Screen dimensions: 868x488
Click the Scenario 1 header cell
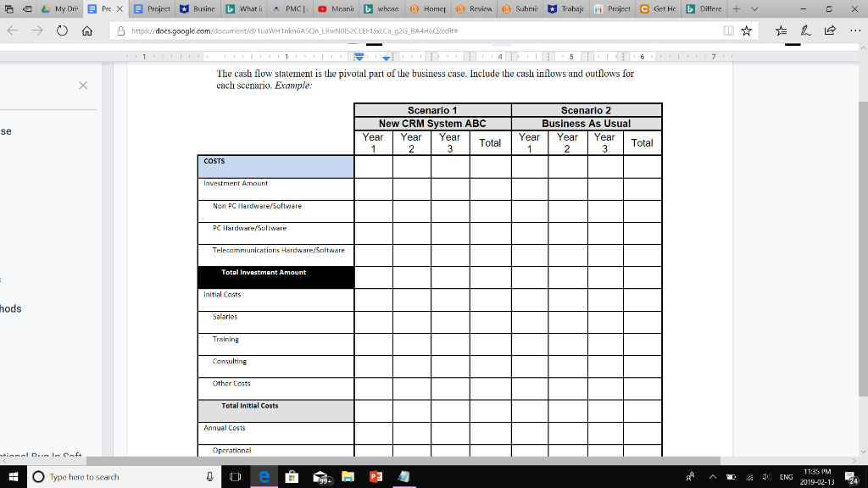tap(432, 110)
